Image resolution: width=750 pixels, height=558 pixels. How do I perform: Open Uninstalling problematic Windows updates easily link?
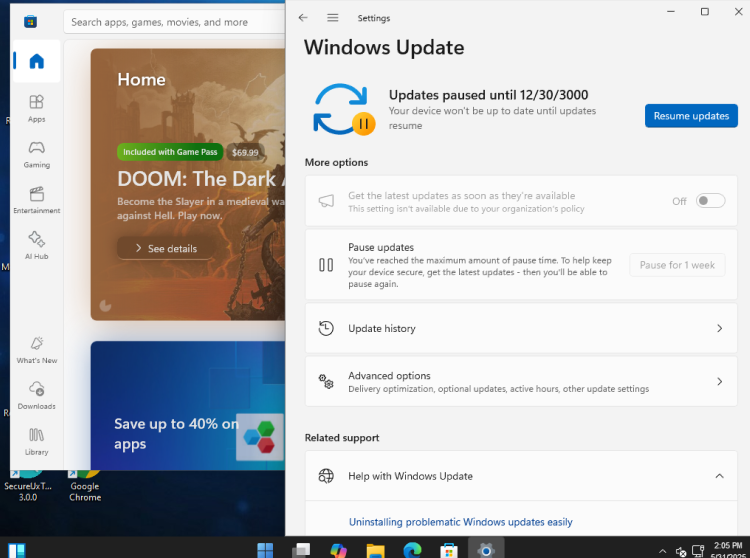pos(460,522)
